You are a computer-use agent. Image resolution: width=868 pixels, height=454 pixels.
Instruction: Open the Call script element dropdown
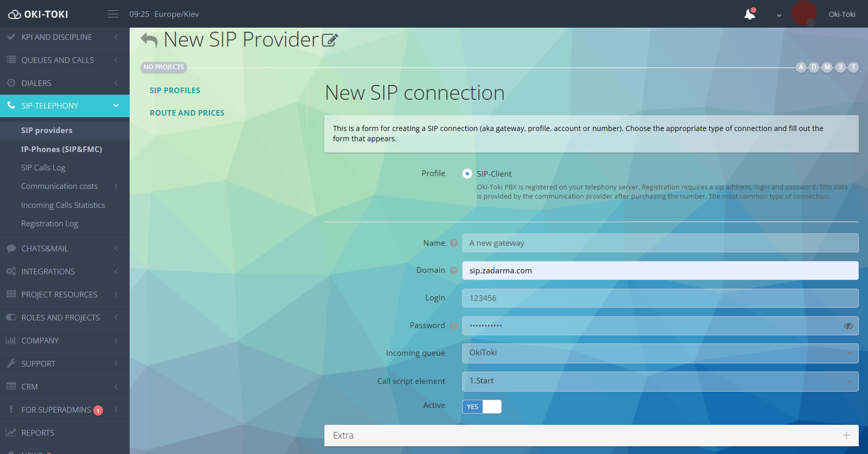click(x=659, y=381)
